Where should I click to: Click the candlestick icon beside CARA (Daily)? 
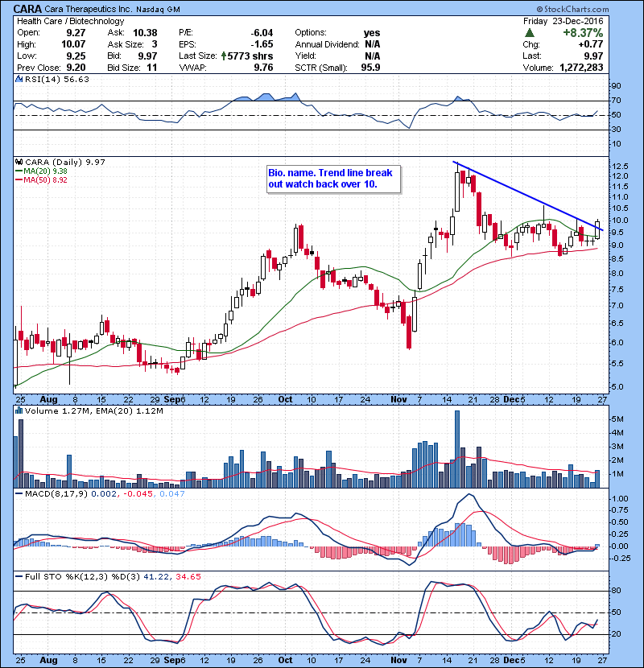[x=19, y=162]
